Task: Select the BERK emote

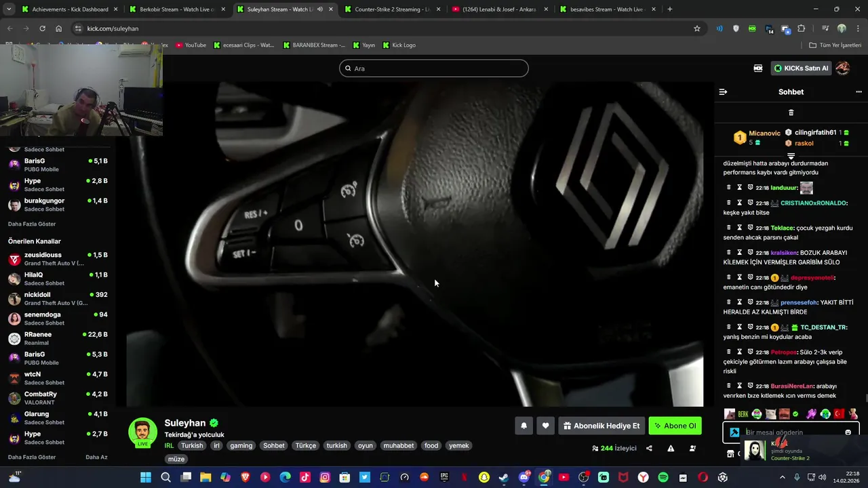Action: pos(743,413)
